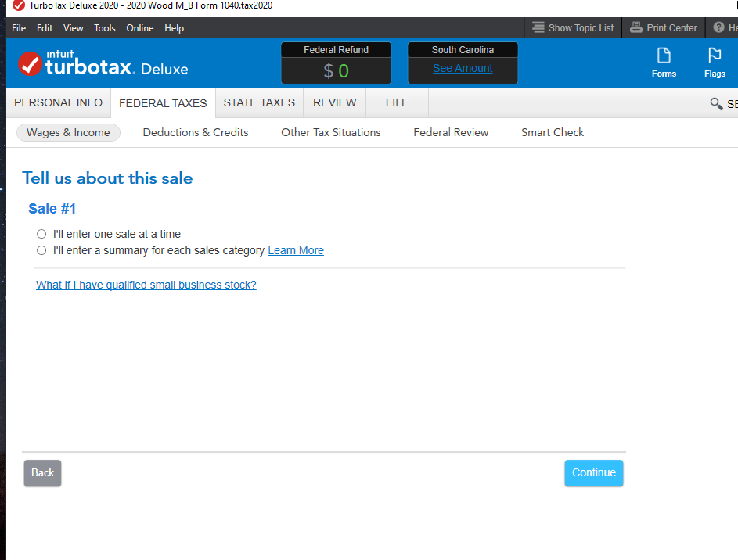Open the View menu

tap(74, 27)
